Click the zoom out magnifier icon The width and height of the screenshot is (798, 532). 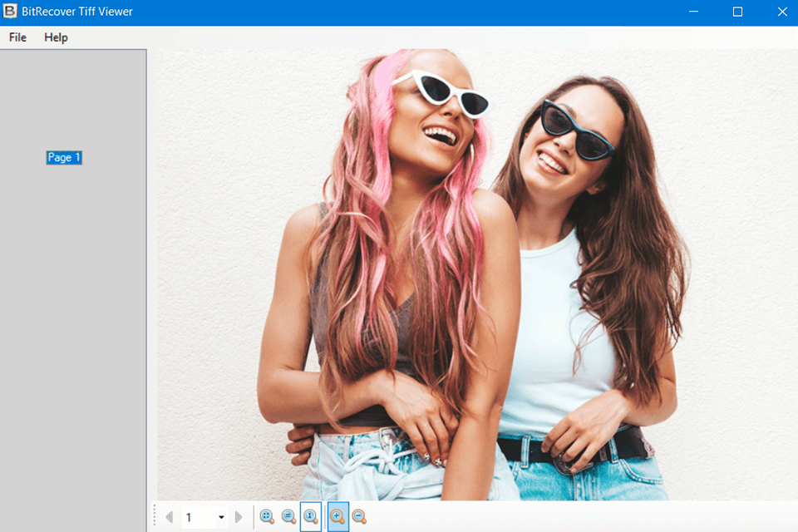pyautogui.click(x=359, y=517)
